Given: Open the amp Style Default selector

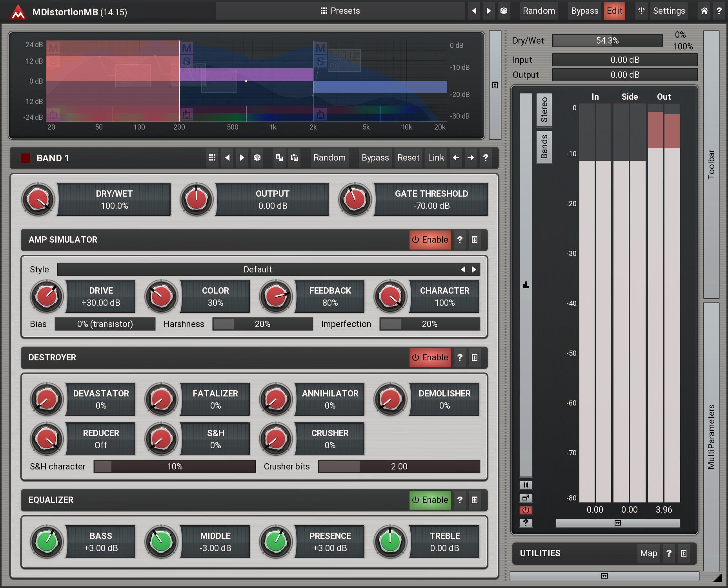Looking at the screenshot, I should coord(257,270).
